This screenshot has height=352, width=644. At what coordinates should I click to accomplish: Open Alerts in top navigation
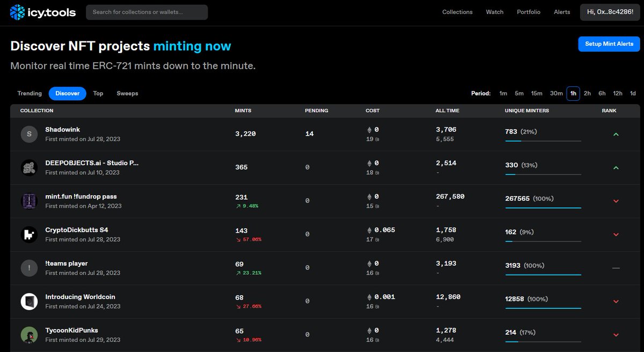coord(562,12)
